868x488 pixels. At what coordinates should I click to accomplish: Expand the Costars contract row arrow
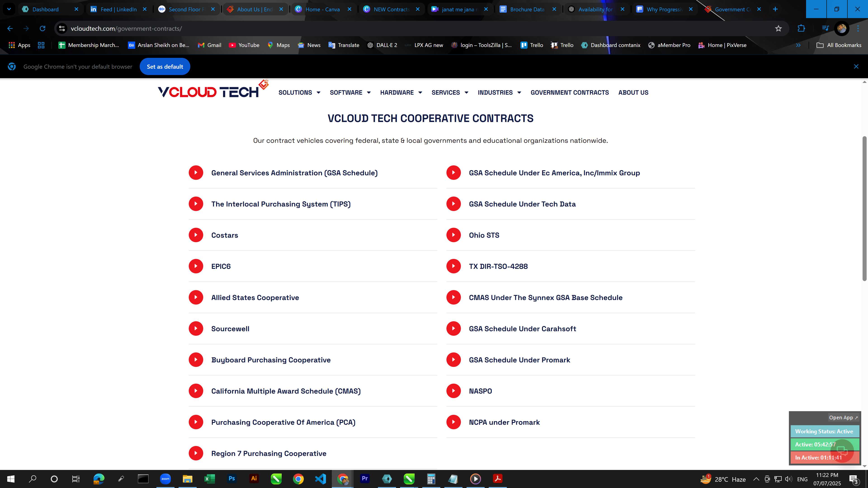coord(196,235)
